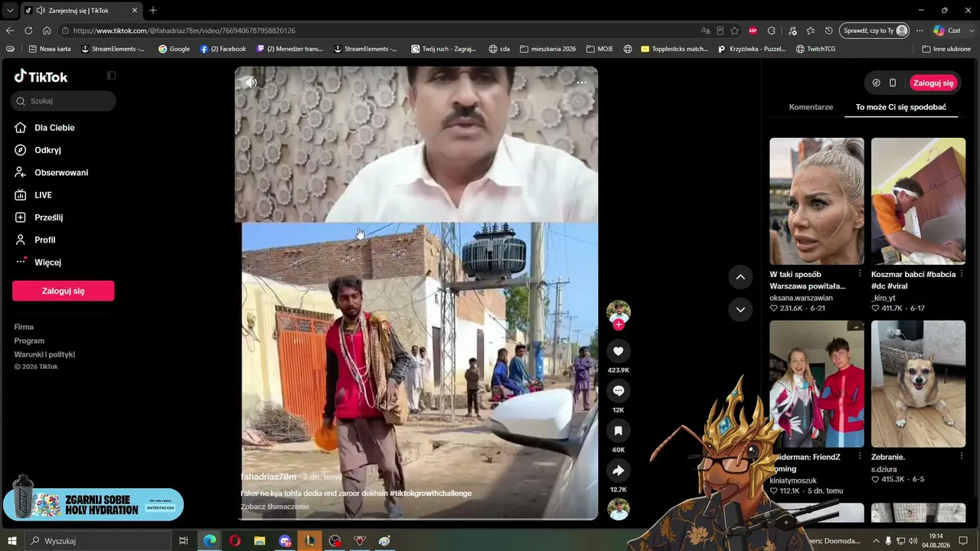Click the top-right Zaloguj się button
The image size is (980, 551).
click(x=934, y=83)
